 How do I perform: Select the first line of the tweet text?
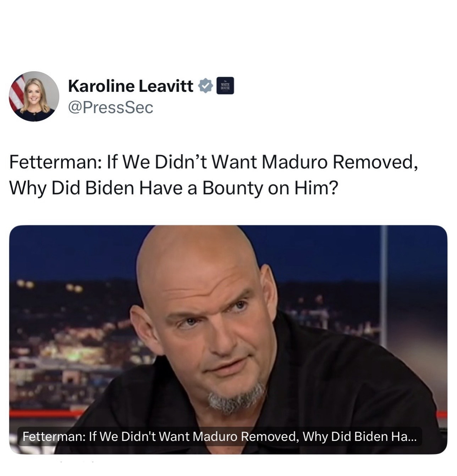(214, 162)
